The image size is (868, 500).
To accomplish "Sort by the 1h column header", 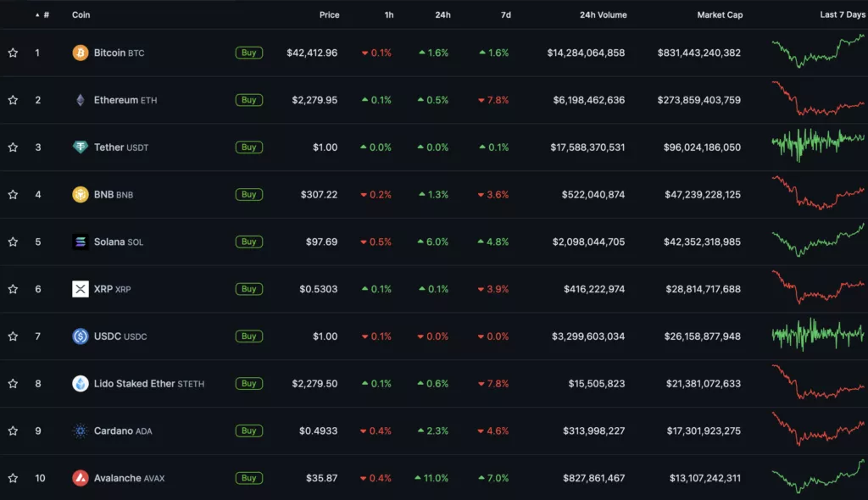I will 389,15.
